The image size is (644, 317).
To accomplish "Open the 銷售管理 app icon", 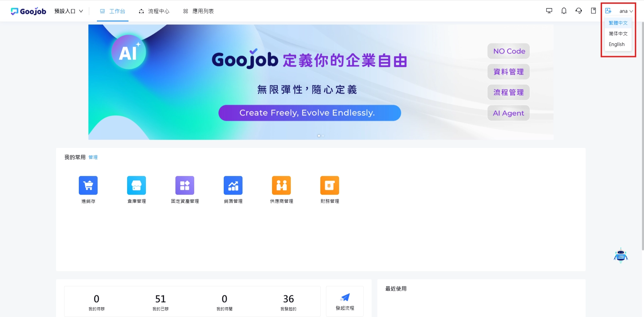I will (x=233, y=185).
